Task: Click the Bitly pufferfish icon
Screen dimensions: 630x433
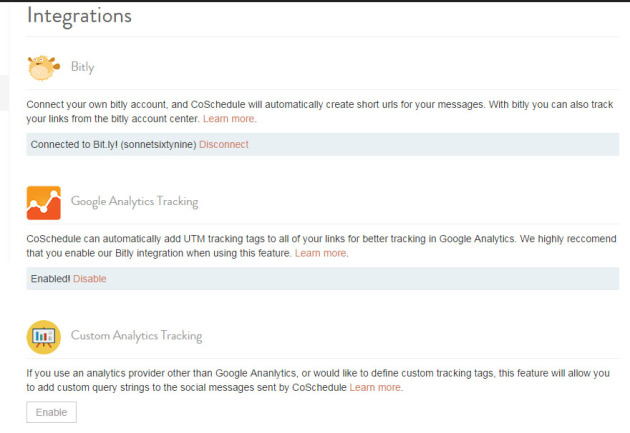Action: point(43,67)
